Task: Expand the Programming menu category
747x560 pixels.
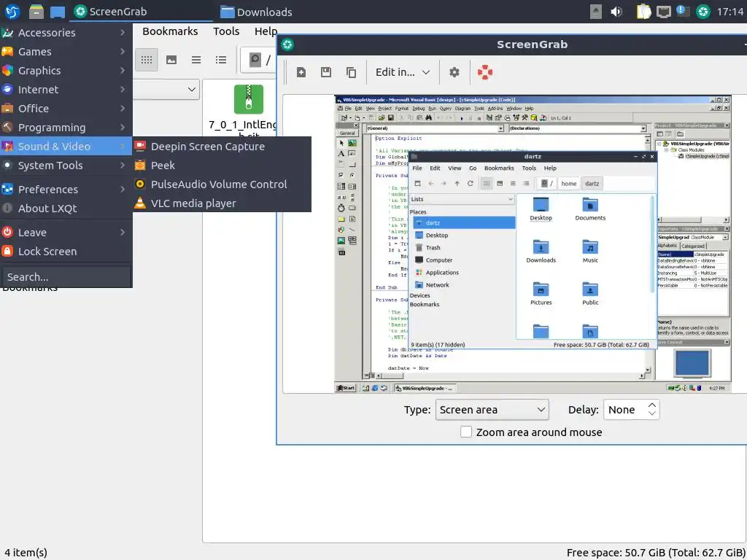Action: coord(66,128)
